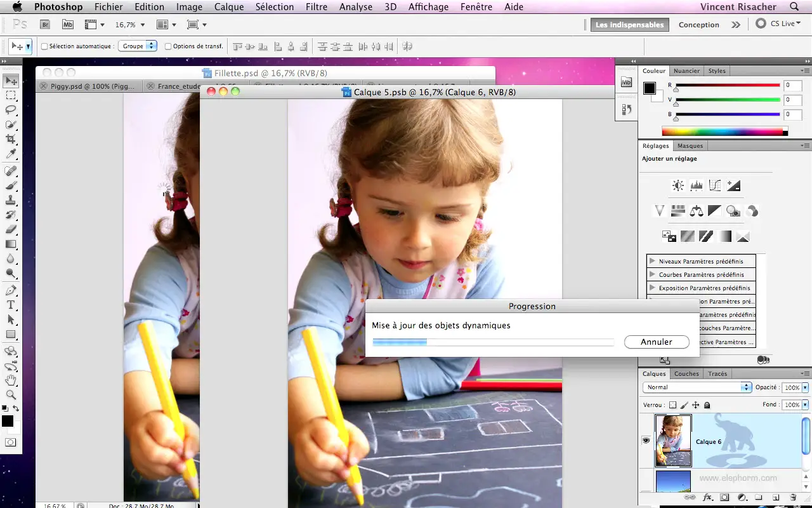Image resolution: width=812 pixels, height=508 pixels.
Task: Select the Move tool in the toolbox
Action: point(11,81)
